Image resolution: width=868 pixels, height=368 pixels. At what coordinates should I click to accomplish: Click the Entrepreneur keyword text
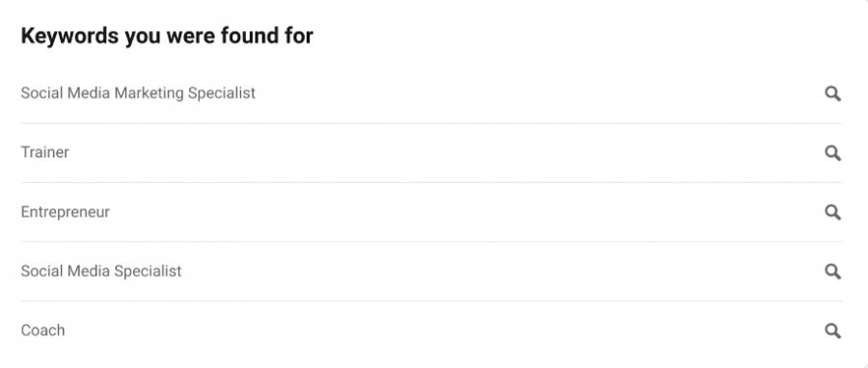[66, 212]
